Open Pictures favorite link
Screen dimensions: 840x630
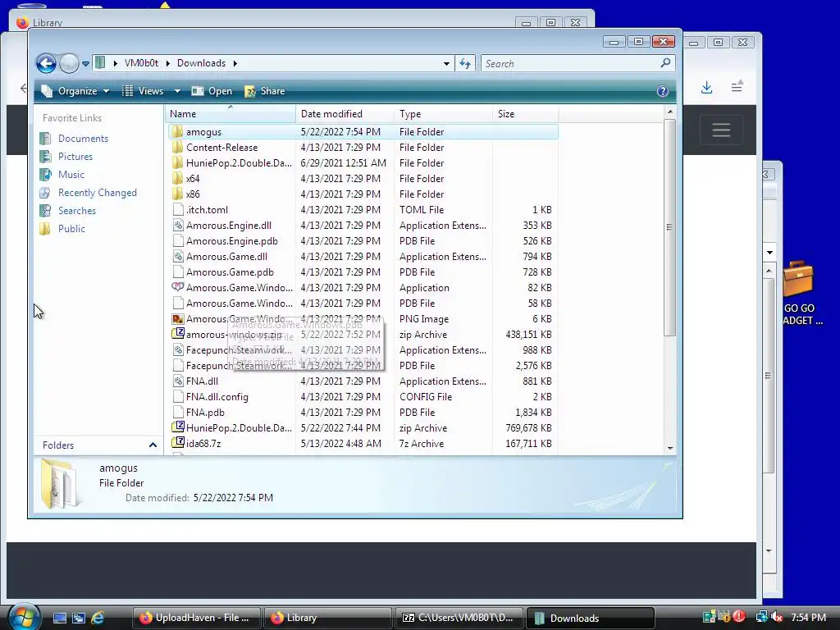coord(75,157)
